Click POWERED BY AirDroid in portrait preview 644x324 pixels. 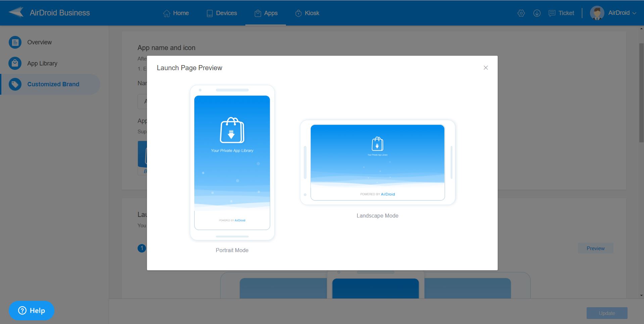(x=232, y=220)
